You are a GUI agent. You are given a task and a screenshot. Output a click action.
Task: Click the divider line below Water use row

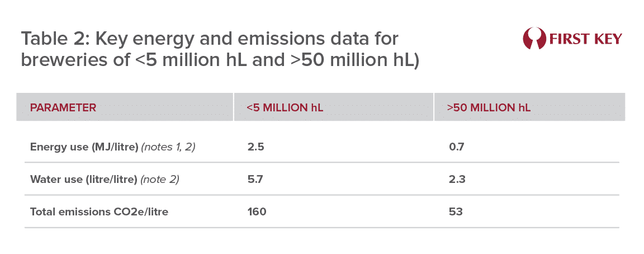pos(321,195)
